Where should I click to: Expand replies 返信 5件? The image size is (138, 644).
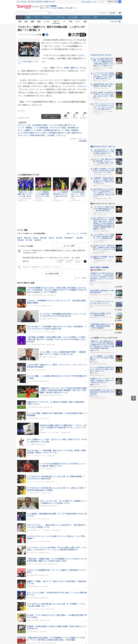[26, 261]
